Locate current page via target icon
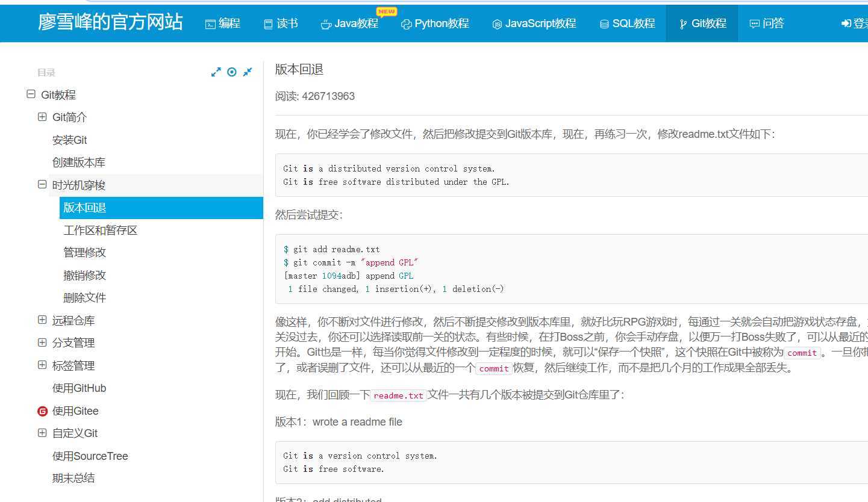Image resolution: width=868 pixels, height=502 pixels. tap(232, 72)
